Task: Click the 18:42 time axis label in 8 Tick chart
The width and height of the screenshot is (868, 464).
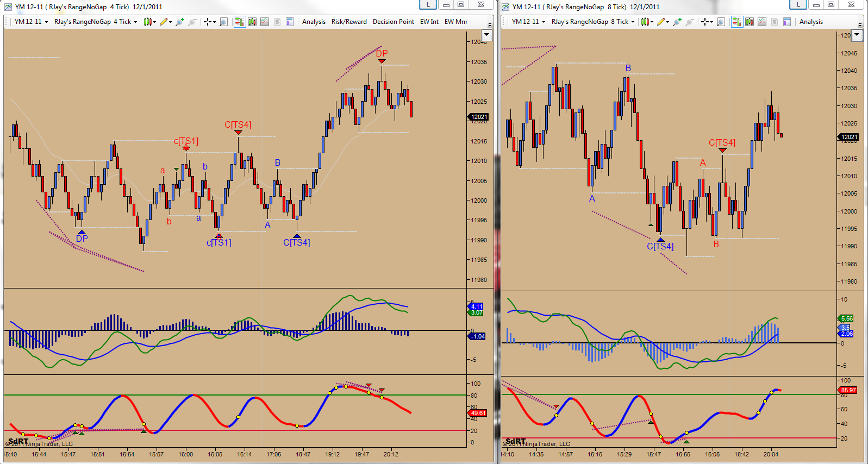Action: [x=741, y=454]
